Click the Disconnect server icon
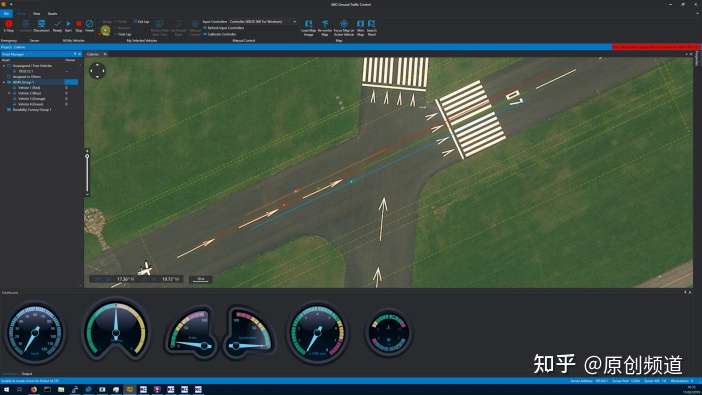This screenshot has height=395, width=702. pos(41,25)
